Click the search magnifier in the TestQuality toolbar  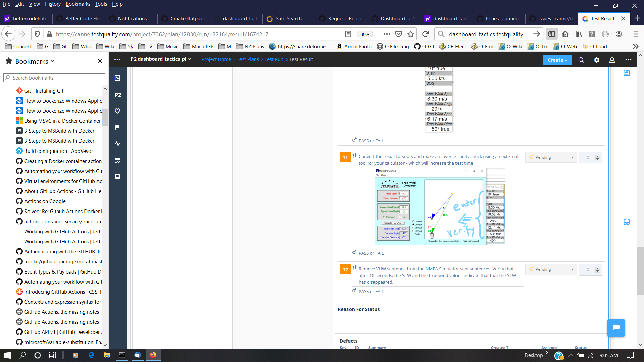(x=581, y=60)
